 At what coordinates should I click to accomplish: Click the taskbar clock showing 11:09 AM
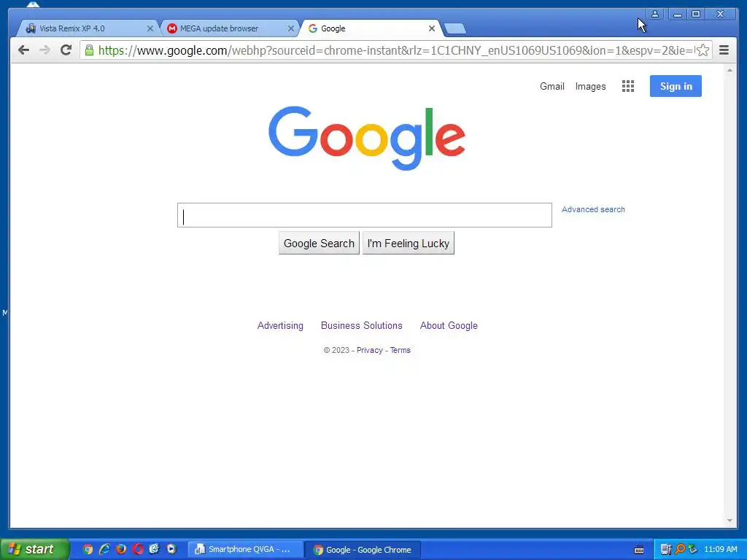(x=720, y=550)
